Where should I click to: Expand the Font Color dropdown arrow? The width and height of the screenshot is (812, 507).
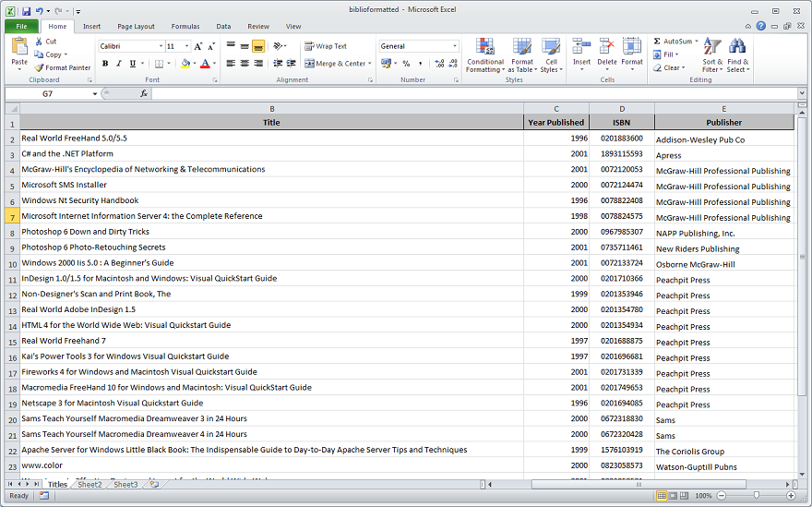[214, 63]
